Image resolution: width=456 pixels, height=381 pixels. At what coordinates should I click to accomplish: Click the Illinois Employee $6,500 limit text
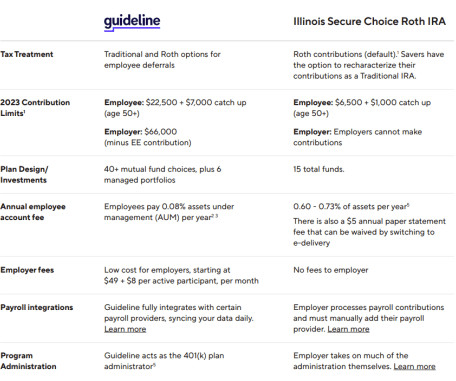(x=362, y=108)
